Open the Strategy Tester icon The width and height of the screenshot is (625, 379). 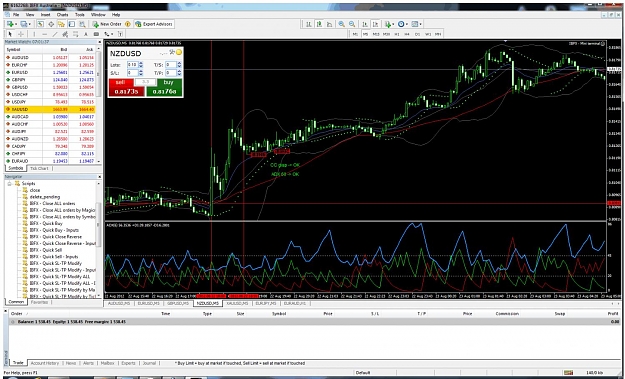point(82,24)
